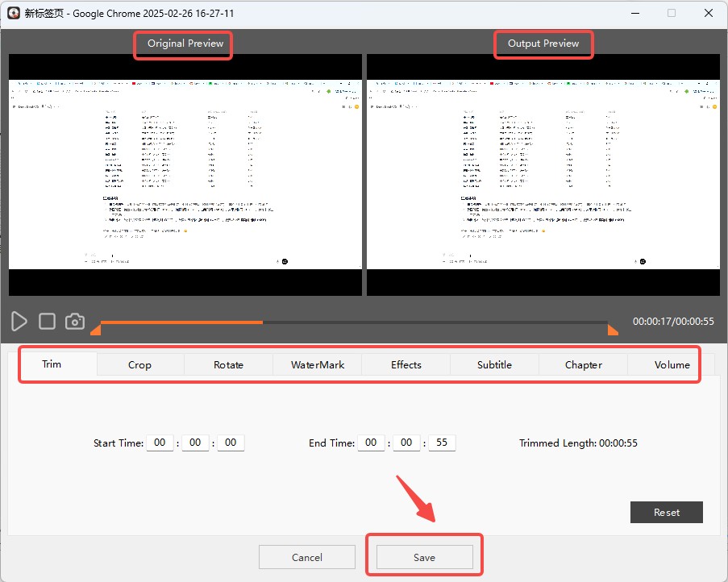728x582 pixels.
Task: Switch to the Crop tab
Action: click(x=139, y=365)
